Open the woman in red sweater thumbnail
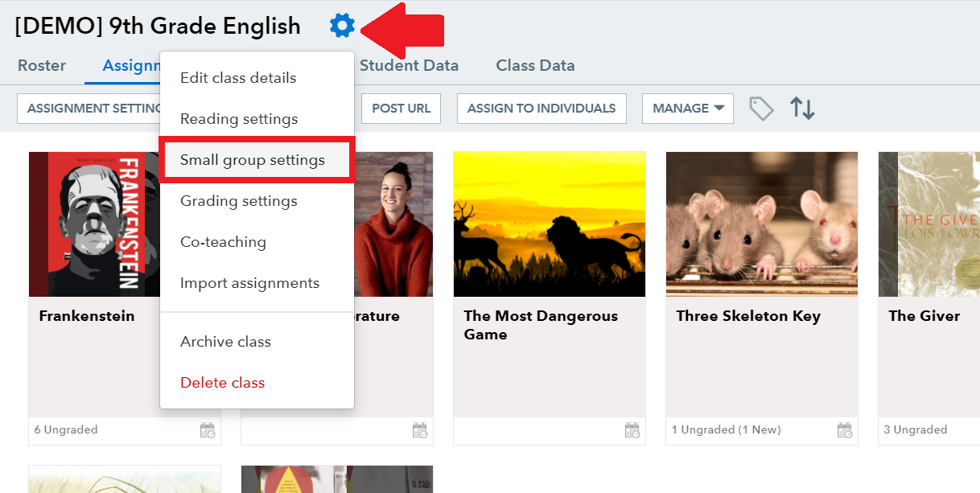Image resolution: width=980 pixels, height=493 pixels. 393,224
